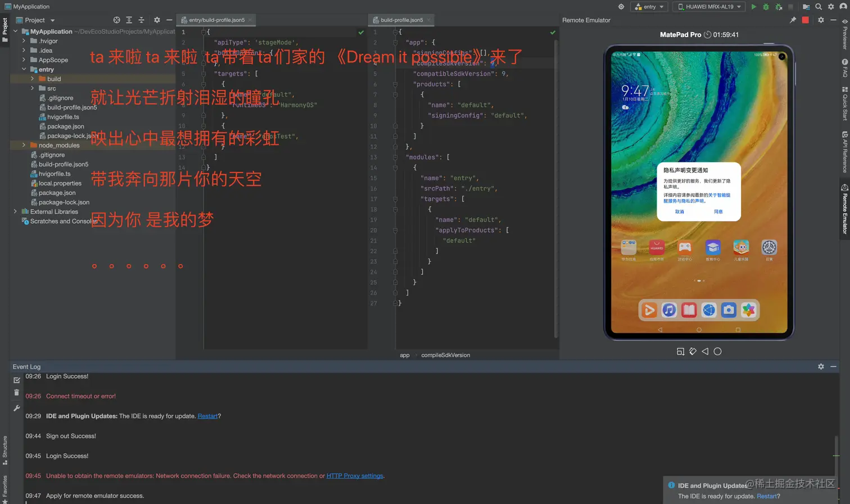Click the locate target icon left of entry selector
This screenshot has height=504, width=850.
coord(621,7)
